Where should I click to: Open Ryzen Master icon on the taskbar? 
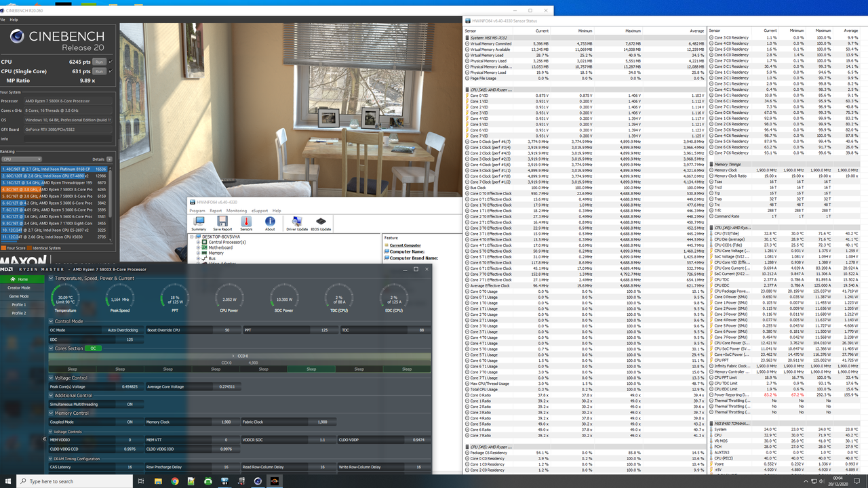pos(275,481)
